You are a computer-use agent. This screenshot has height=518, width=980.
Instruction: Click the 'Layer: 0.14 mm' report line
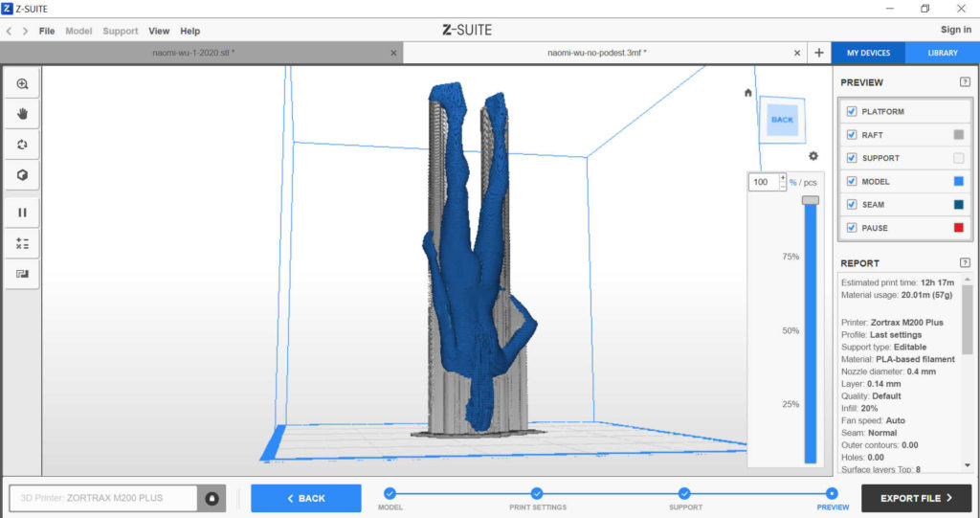871,384
